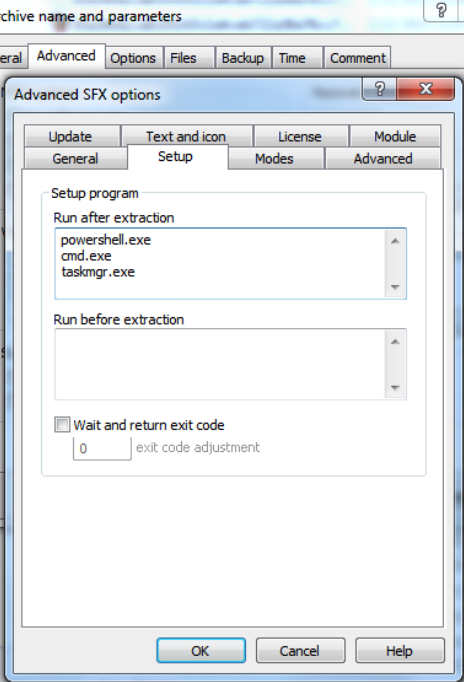
Task: Switch to the Modes tab
Action: click(x=276, y=158)
